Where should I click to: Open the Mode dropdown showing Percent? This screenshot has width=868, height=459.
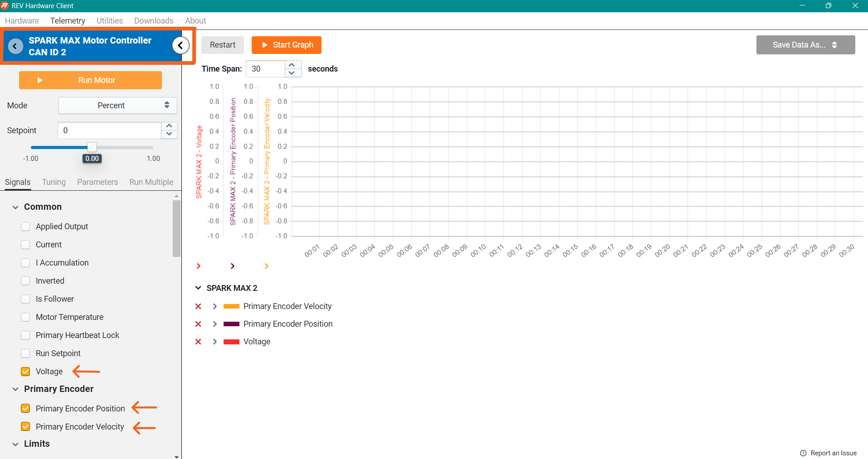coord(117,106)
